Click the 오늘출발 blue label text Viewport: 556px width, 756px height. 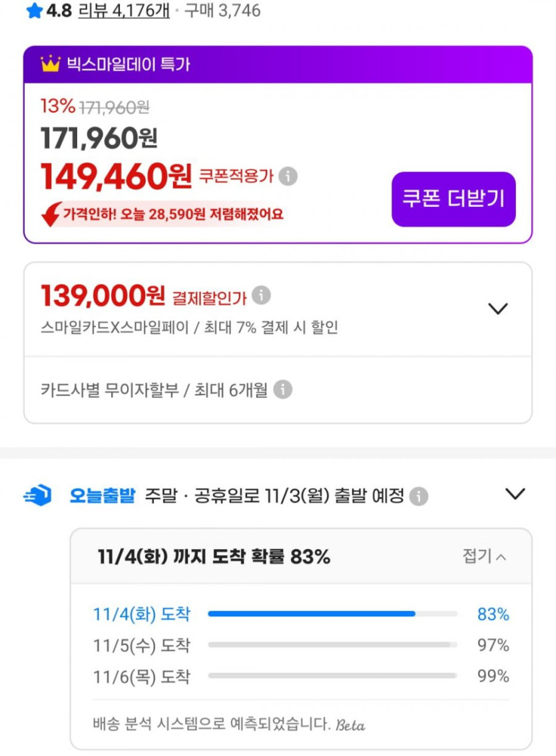[x=102, y=496]
